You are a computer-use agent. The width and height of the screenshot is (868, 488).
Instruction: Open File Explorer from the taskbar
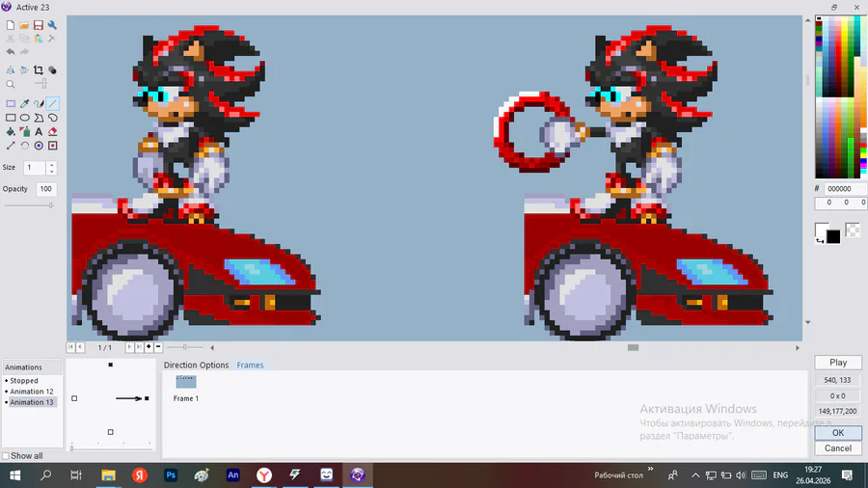point(108,474)
